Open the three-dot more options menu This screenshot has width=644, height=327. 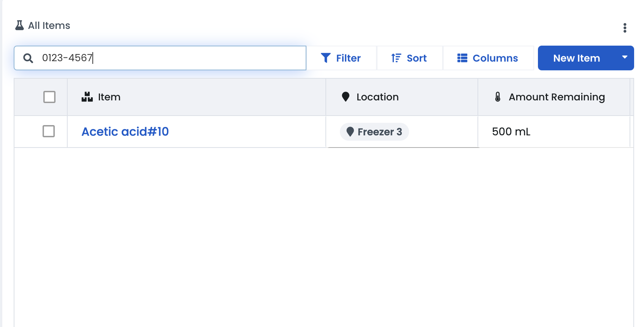tap(625, 28)
